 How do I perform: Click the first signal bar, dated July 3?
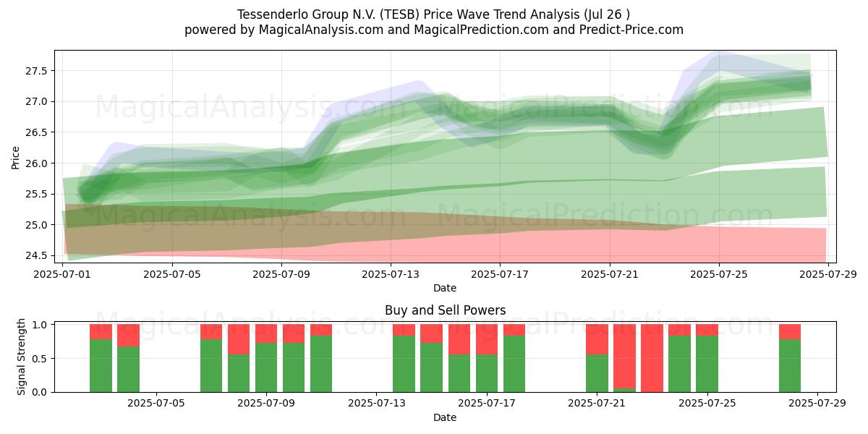(x=101, y=358)
